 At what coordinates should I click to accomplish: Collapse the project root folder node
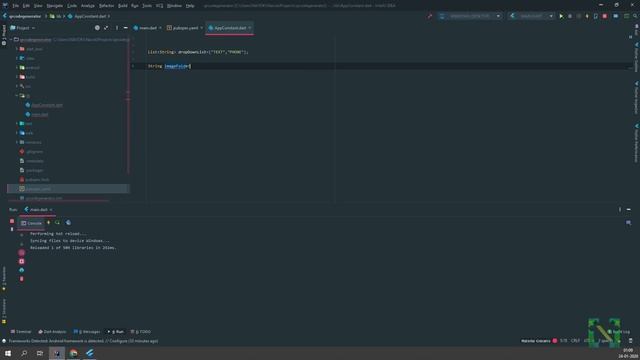(11, 40)
